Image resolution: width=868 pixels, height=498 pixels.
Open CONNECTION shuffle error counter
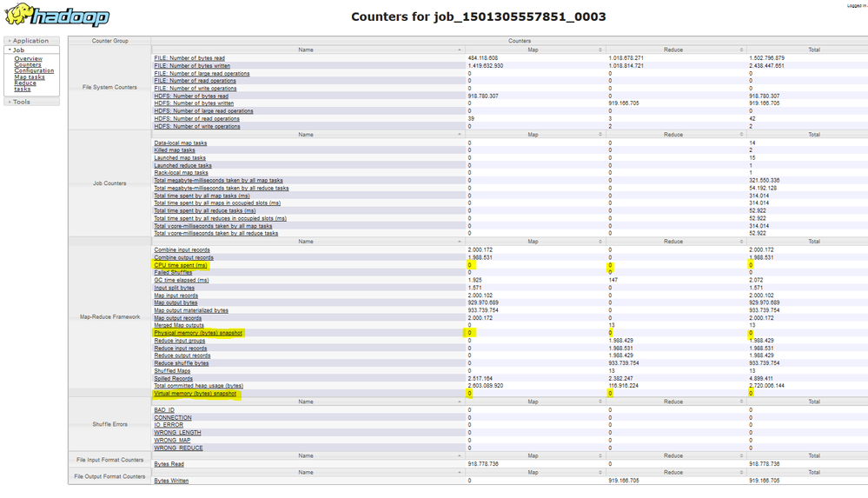(173, 418)
